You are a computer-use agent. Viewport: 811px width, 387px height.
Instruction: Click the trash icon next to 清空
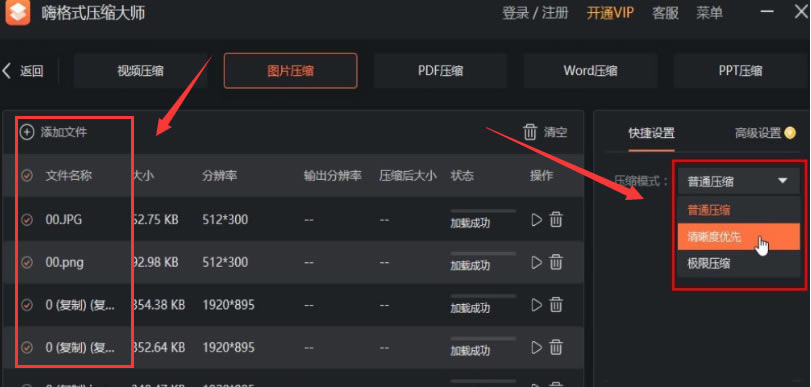(x=530, y=132)
